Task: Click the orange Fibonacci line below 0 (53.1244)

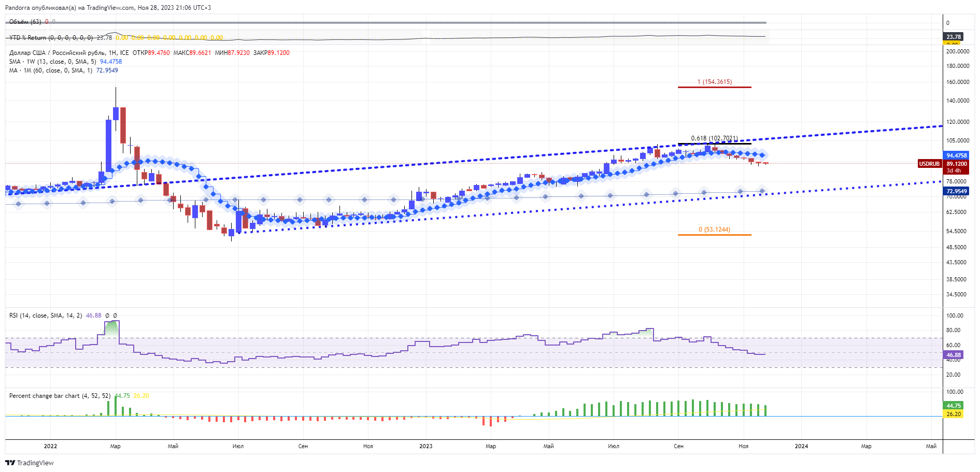Action: click(x=715, y=235)
